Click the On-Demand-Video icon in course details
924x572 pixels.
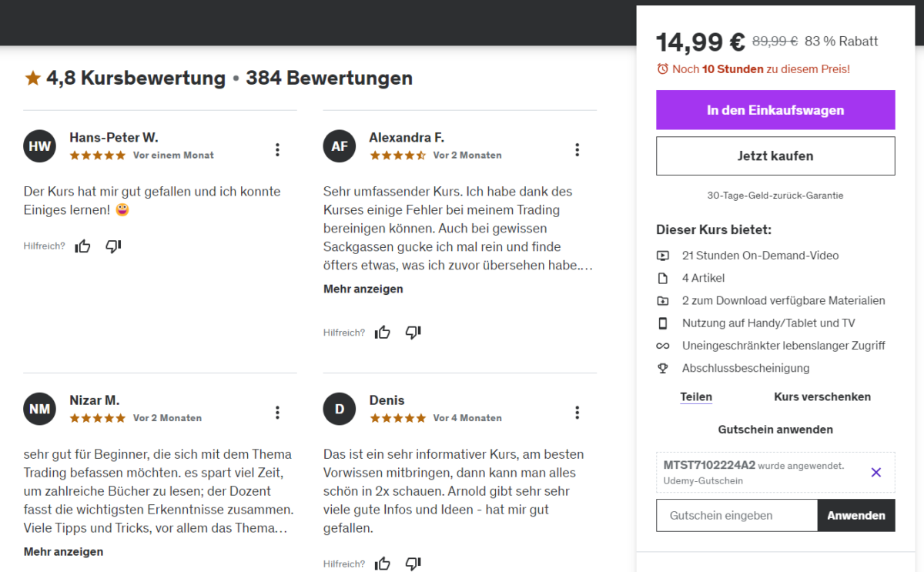click(663, 255)
